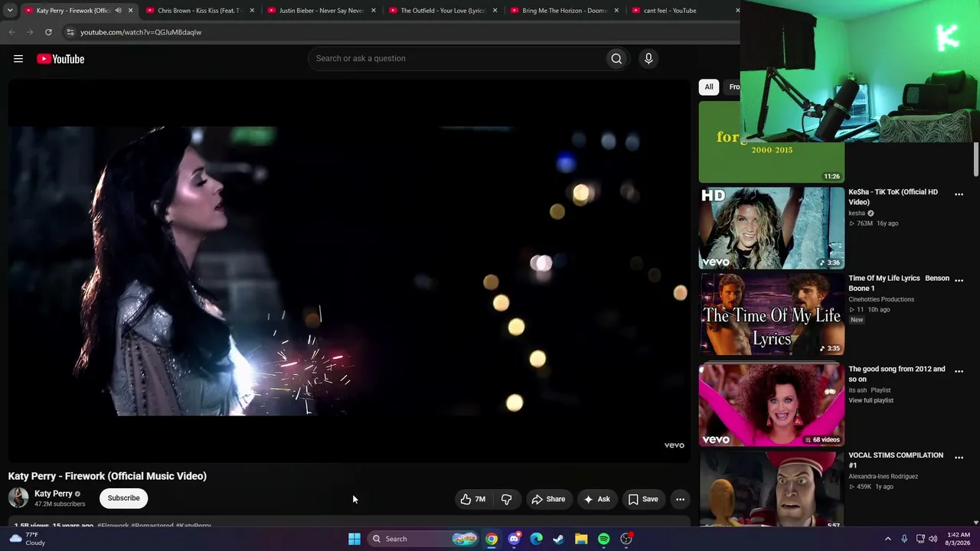
Task: Open Steam from taskbar
Action: (x=559, y=539)
